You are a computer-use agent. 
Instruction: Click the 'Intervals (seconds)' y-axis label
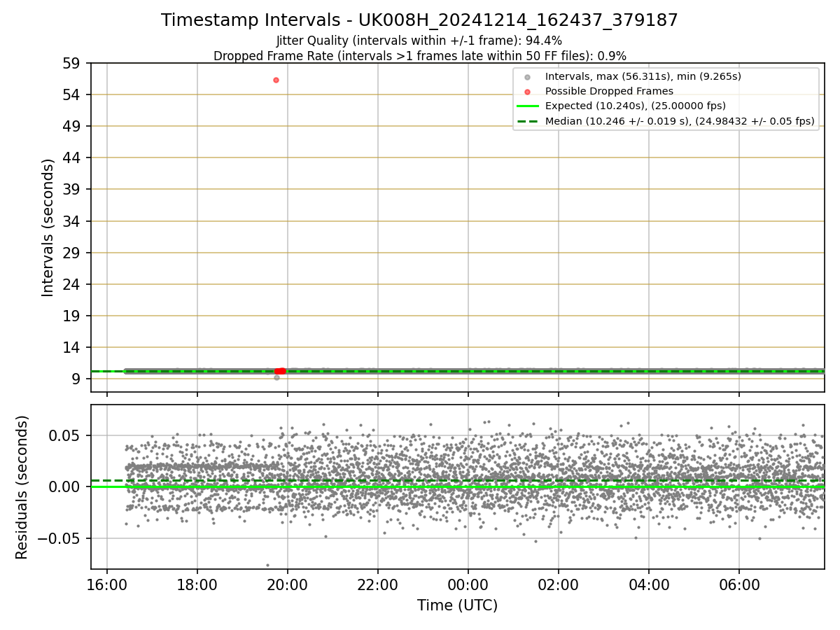click(x=48, y=227)
